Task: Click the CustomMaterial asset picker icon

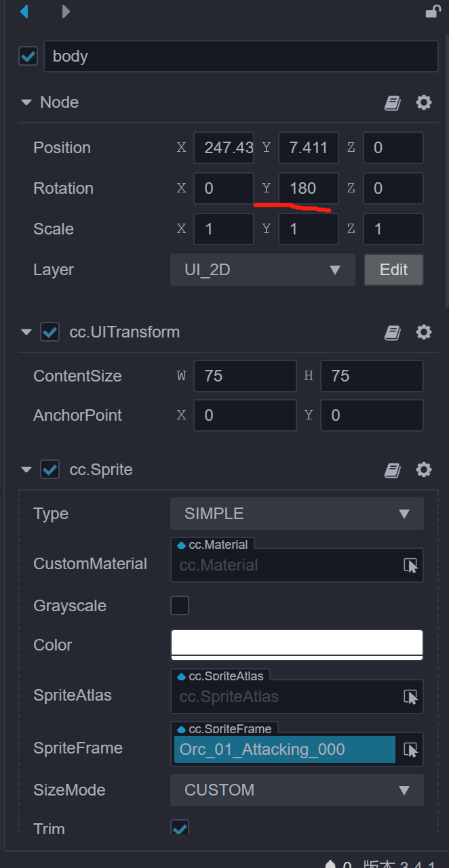Action: [x=410, y=565]
